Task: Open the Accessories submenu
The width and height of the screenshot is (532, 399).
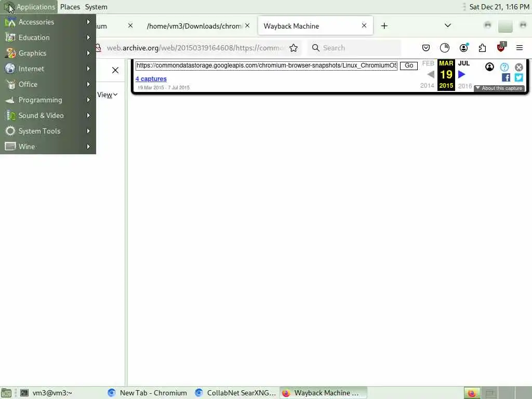Action: click(48, 22)
